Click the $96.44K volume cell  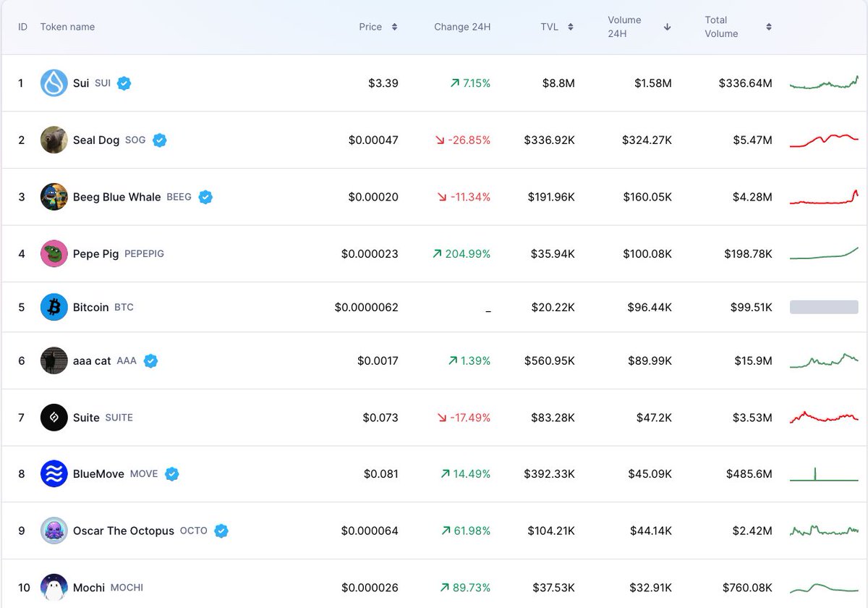click(650, 307)
